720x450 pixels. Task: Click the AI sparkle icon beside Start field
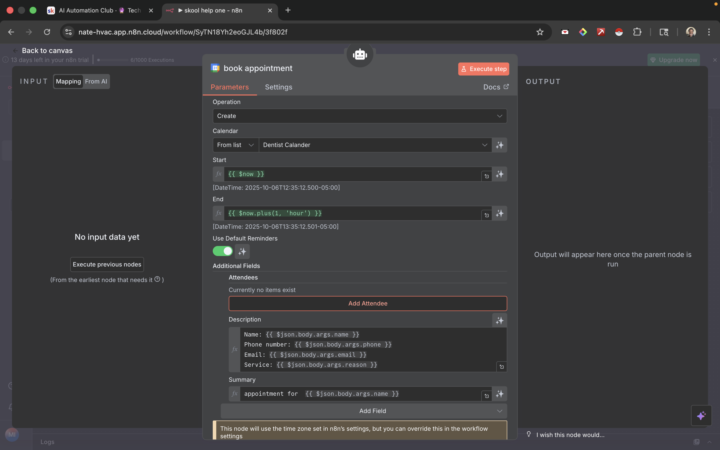[x=499, y=174]
